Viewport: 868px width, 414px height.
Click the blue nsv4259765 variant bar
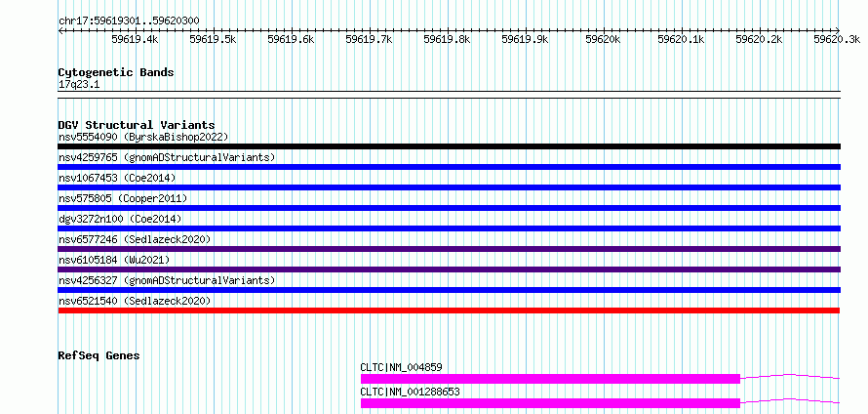point(449,167)
